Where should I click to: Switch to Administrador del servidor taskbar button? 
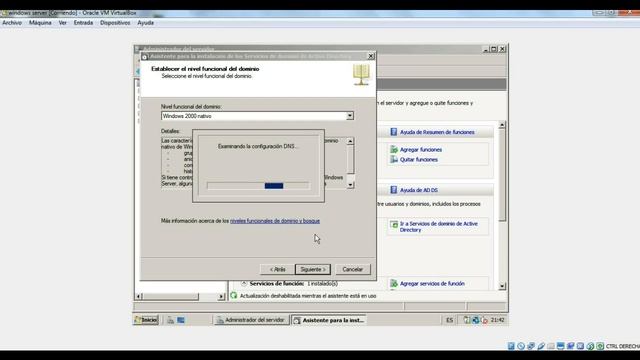tap(251, 320)
